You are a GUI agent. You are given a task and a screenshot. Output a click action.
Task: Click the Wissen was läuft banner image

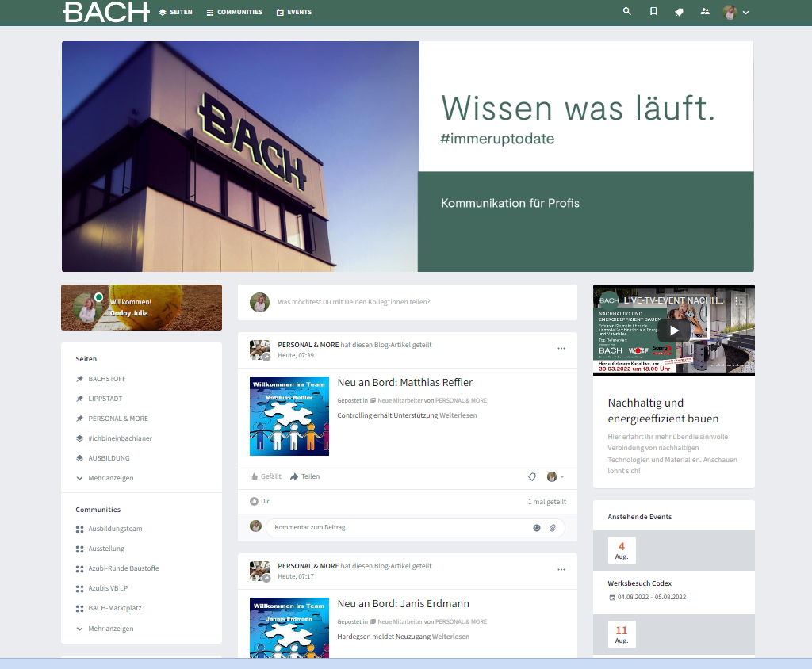pos(408,156)
